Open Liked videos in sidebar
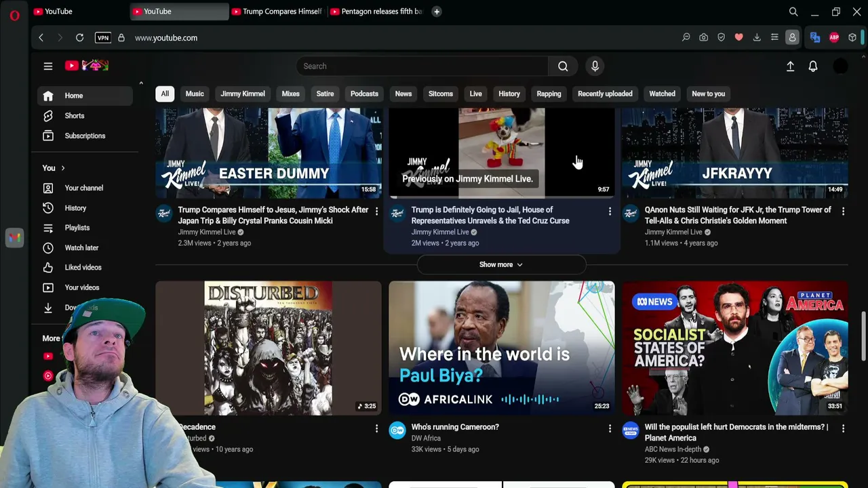The height and width of the screenshot is (488, 868). pos(85,267)
